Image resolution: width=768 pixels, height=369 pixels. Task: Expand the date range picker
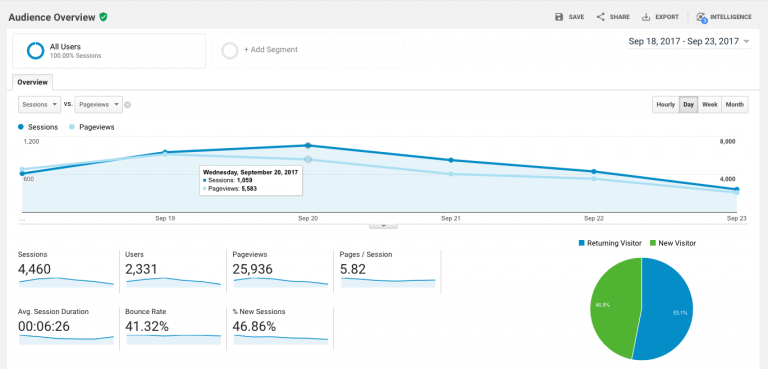689,42
